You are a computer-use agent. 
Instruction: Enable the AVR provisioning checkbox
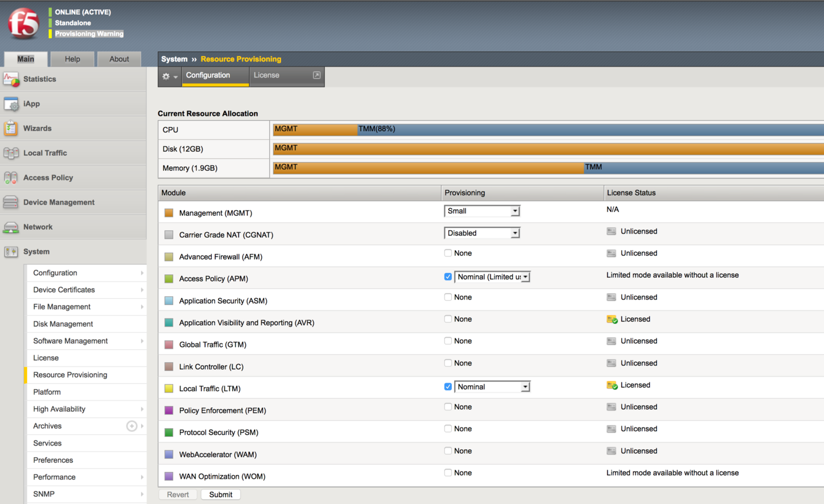[x=448, y=319]
